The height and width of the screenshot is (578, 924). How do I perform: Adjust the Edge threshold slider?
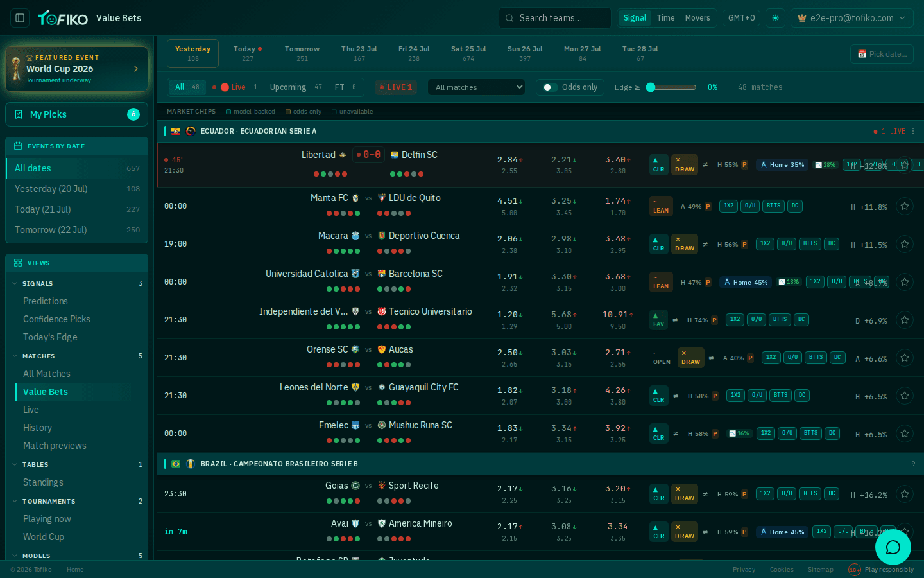click(671, 87)
